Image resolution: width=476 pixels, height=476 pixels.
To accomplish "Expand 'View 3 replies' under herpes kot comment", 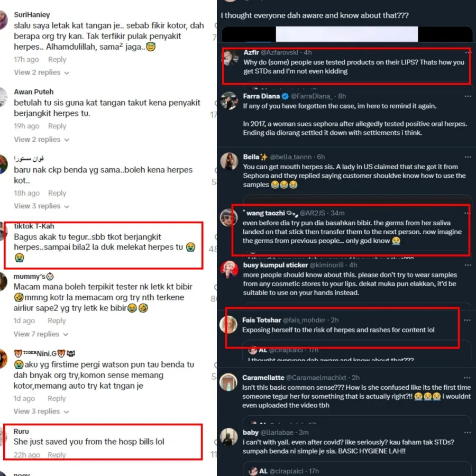I will (42, 206).
